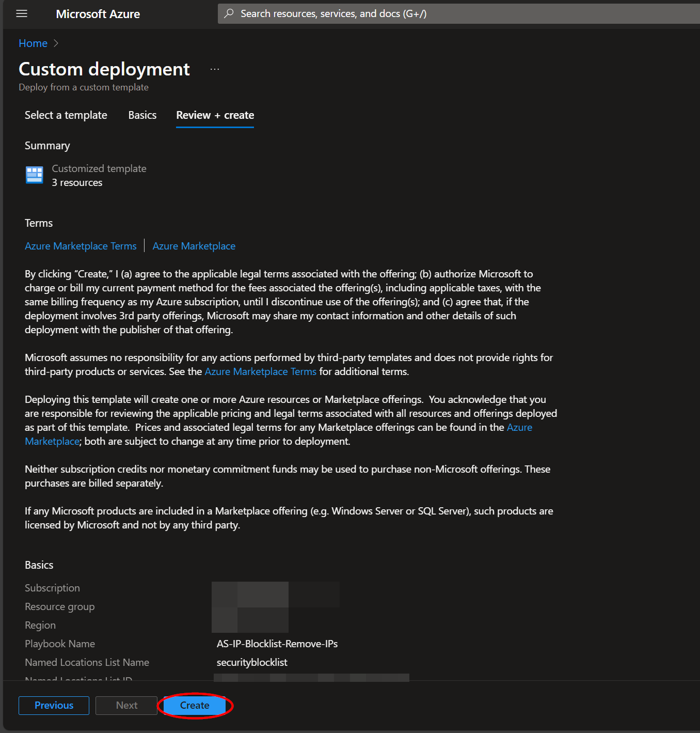The image size is (700, 733).
Task: Click 'Deploy from a custom template' subtitle
Action: [84, 87]
